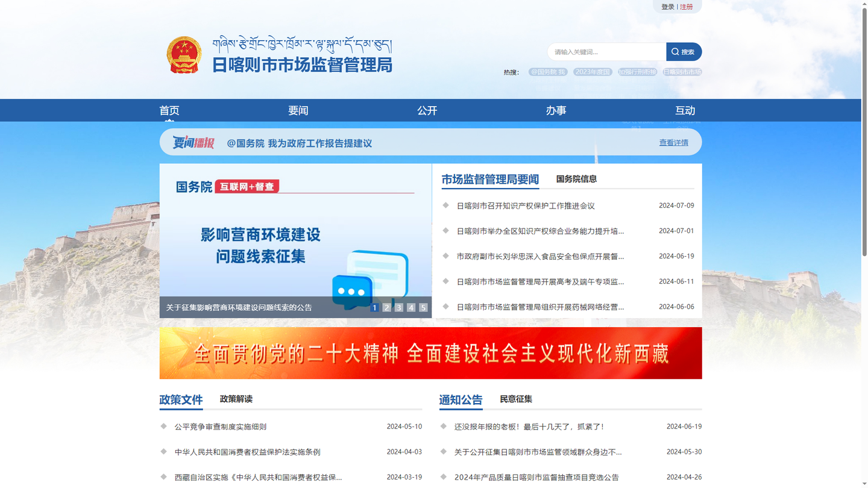This screenshot has width=868, height=488.
Task: Click the national emblem logo
Action: click(x=184, y=55)
